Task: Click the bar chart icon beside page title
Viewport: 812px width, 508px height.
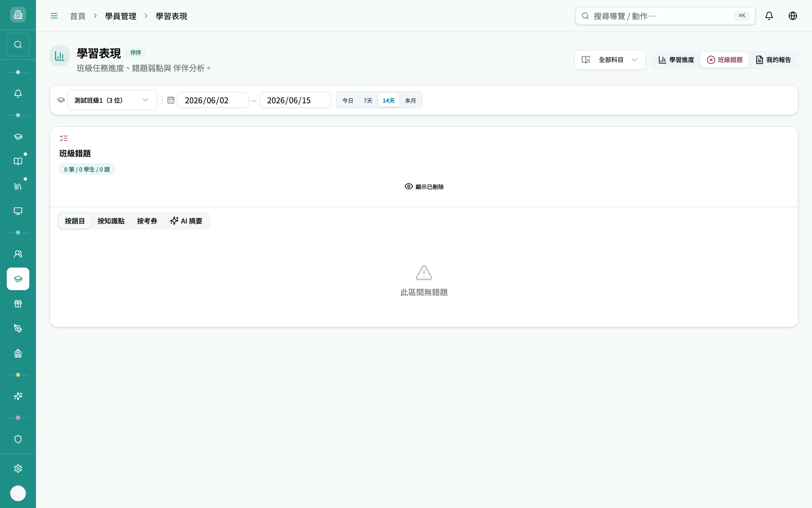Action: coord(60,56)
